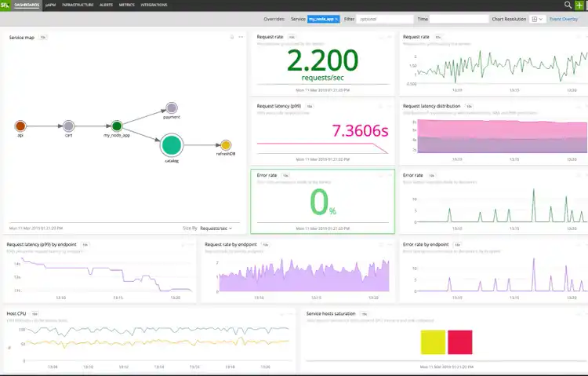Click the payment service node
588x376 pixels.
coord(172,108)
